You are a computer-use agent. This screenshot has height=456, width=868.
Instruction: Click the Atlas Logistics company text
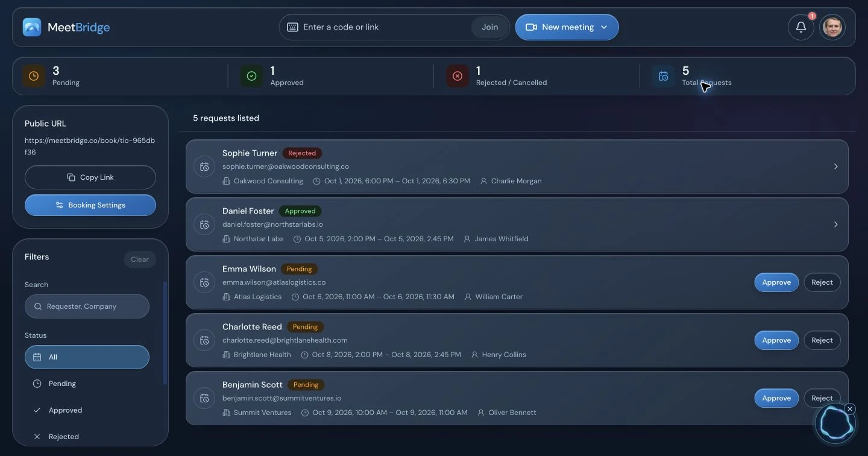coord(257,297)
